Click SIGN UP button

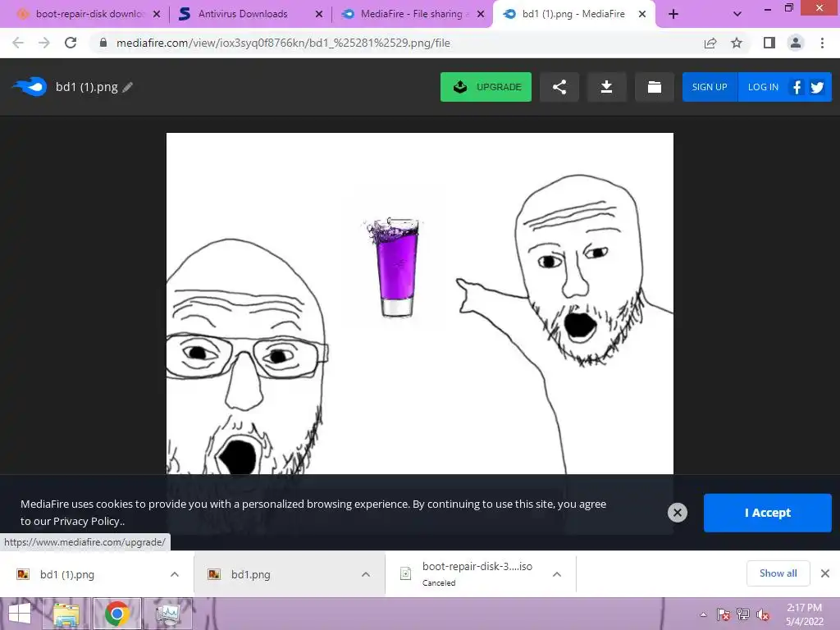(710, 87)
